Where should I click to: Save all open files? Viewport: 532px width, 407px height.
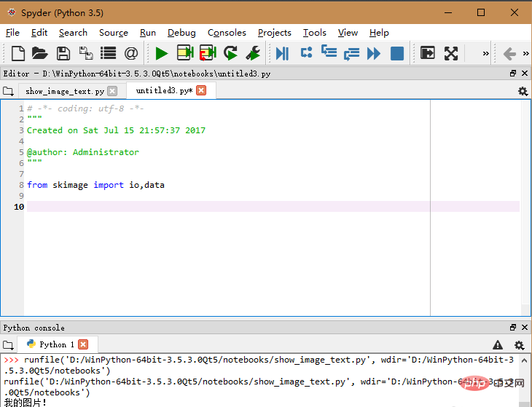[x=86, y=53]
